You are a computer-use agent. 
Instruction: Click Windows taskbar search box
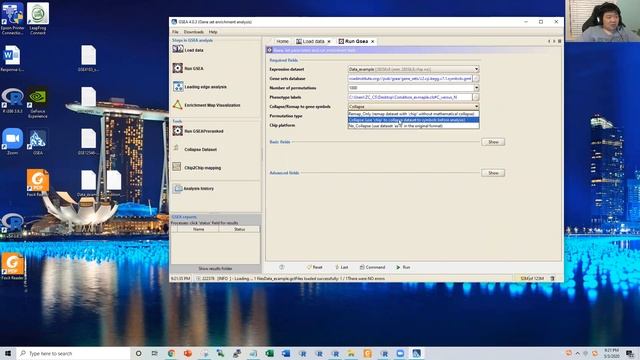[x=73, y=353]
